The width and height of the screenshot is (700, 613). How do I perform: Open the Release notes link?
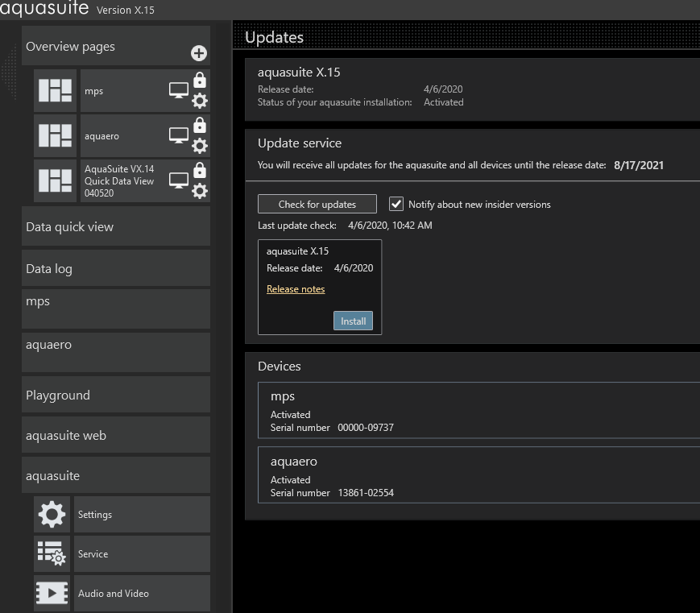(x=296, y=289)
